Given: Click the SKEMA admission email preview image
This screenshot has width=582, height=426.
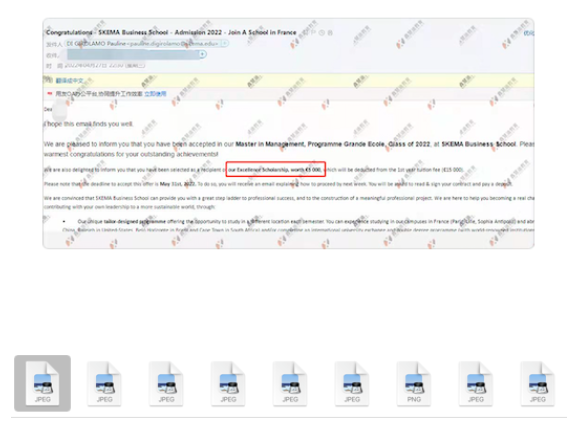Looking at the screenshot, I should (x=288, y=133).
